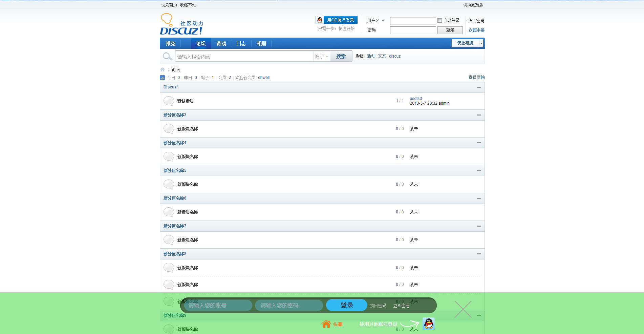Image resolution: width=644 pixels, height=334 pixels.
Task: Click the 切换到宽版 link
Action: click(473, 5)
